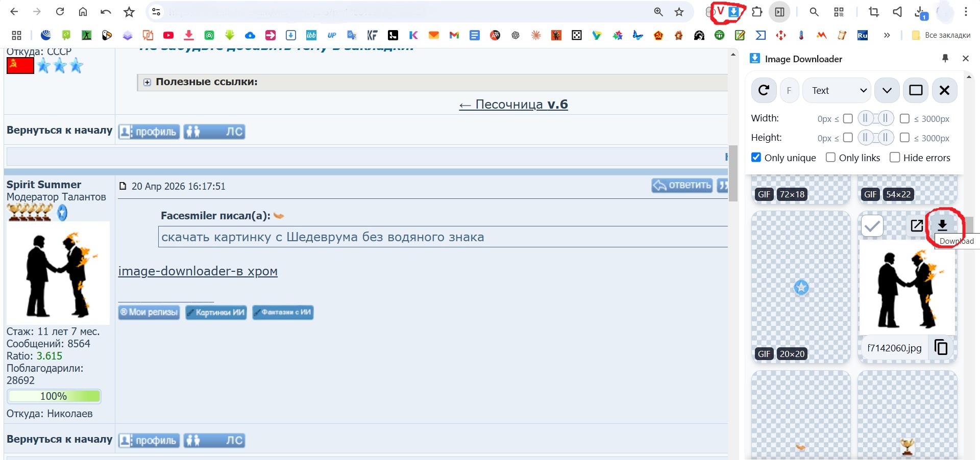Click the zoom magnifier in the address bar
This screenshot has width=980, height=460.
[658, 12]
